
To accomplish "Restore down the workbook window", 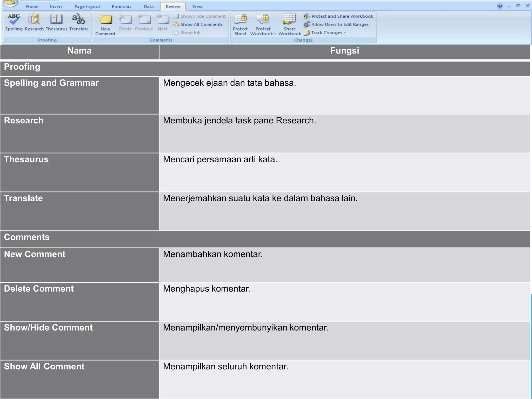I will click(x=518, y=6).
